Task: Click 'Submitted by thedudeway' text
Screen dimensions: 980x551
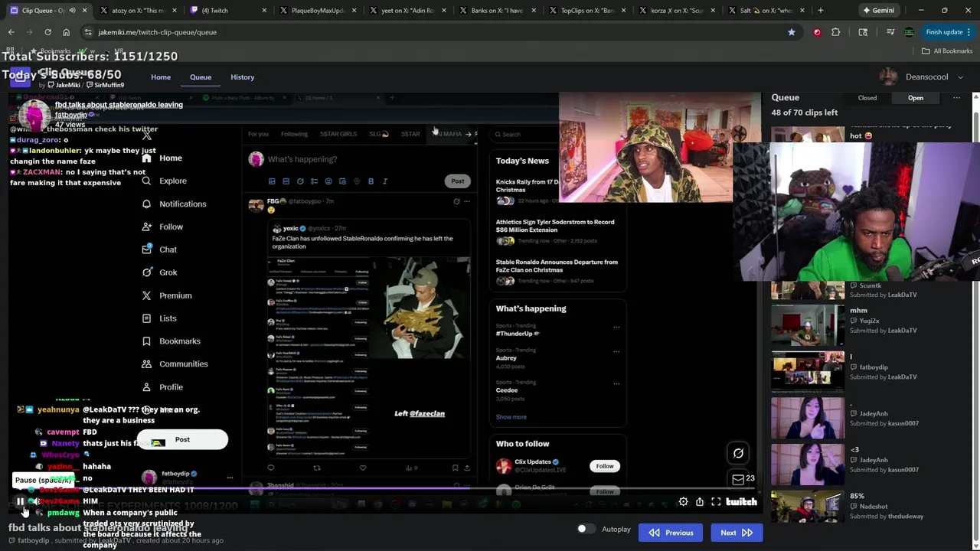Action: 887,517
